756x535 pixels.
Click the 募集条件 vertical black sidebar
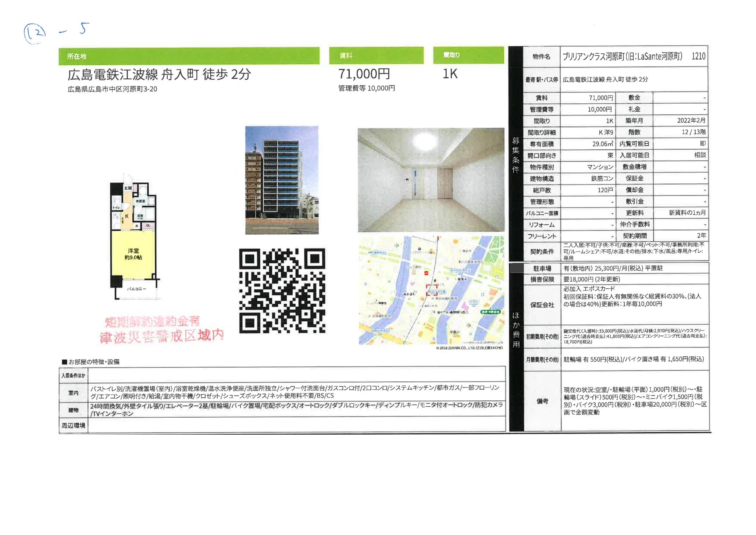(x=516, y=154)
